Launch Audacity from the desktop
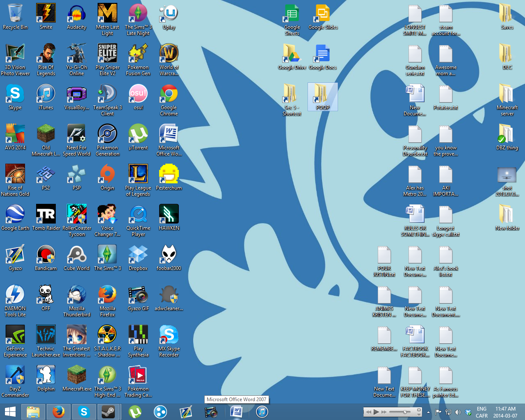The image size is (525, 420). [77, 17]
